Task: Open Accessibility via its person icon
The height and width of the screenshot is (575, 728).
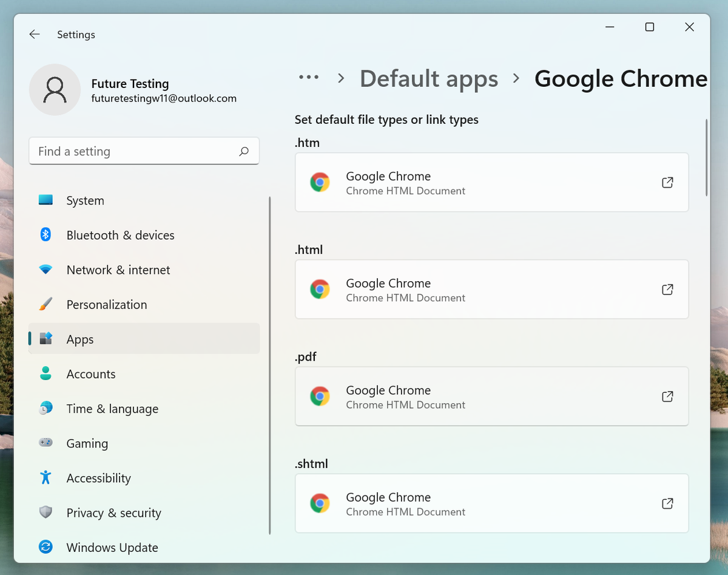Action: point(45,478)
